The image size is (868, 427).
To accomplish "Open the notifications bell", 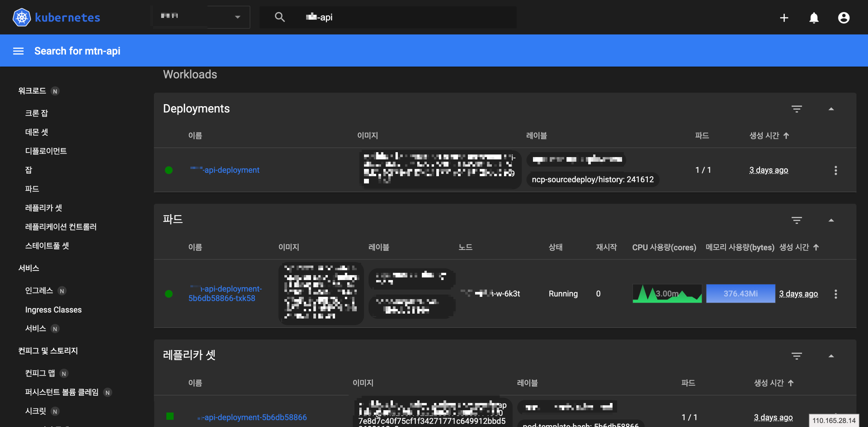I will coord(814,18).
